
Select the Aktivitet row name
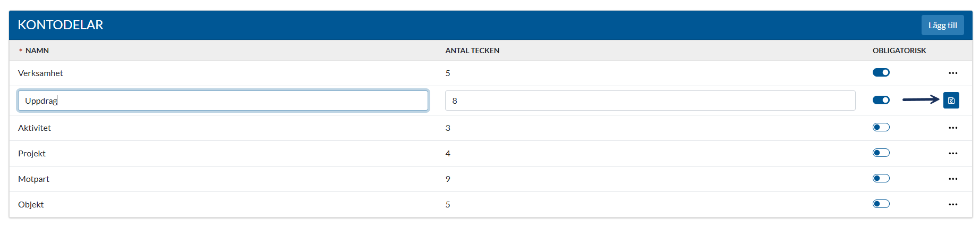click(x=35, y=128)
